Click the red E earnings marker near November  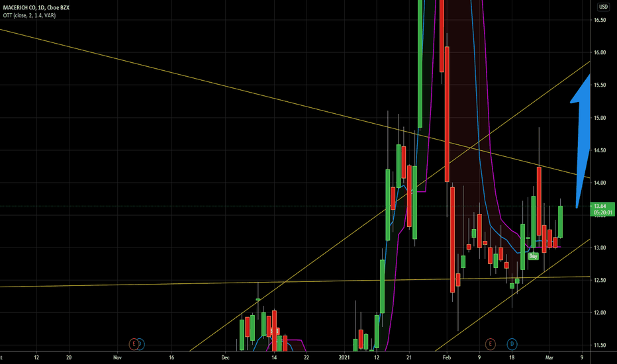coord(134,344)
